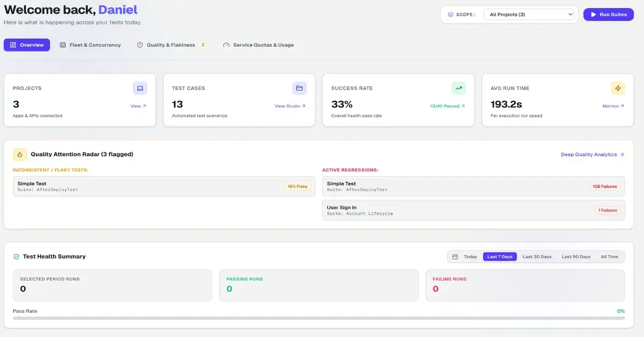Click the 0% pass rate value
644x337 pixels.
[x=621, y=311]
